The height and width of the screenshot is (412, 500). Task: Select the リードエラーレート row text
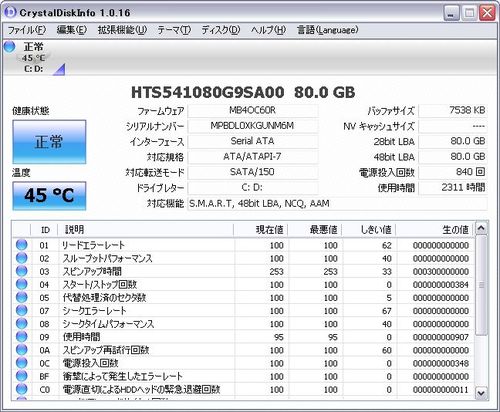point(93,245)
